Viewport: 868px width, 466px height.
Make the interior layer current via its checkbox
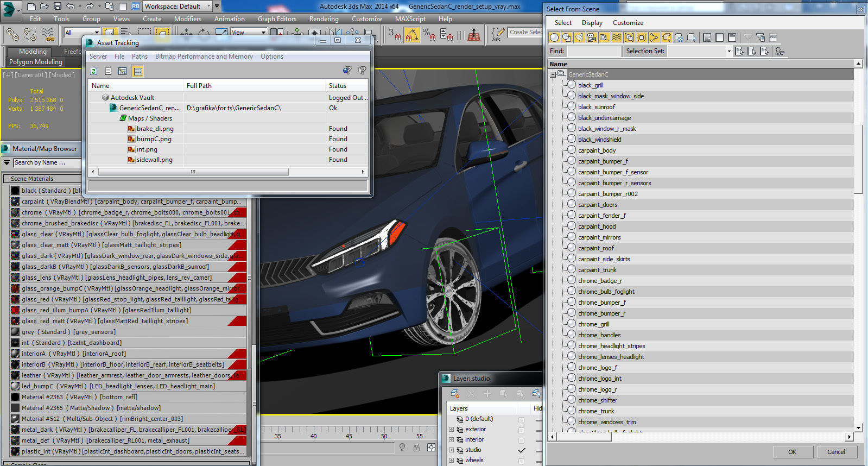[x=521, y=440]
